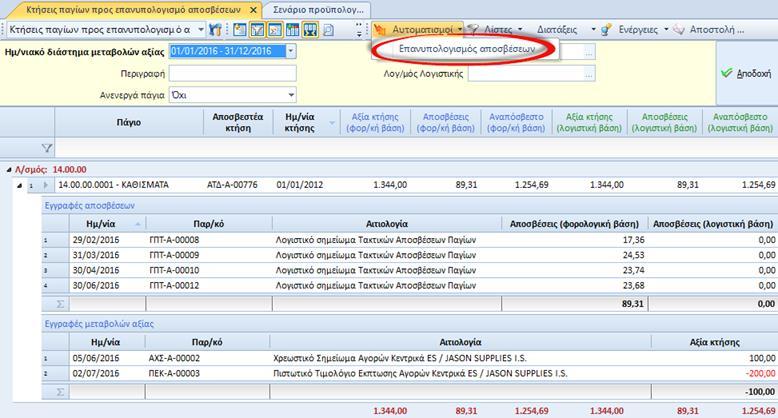Select value change entry ΠΕΚ-Α-00003
Image resolution: width=778 pixels, height=418 pixels.
pyautogui.click(x=174, y=373)
